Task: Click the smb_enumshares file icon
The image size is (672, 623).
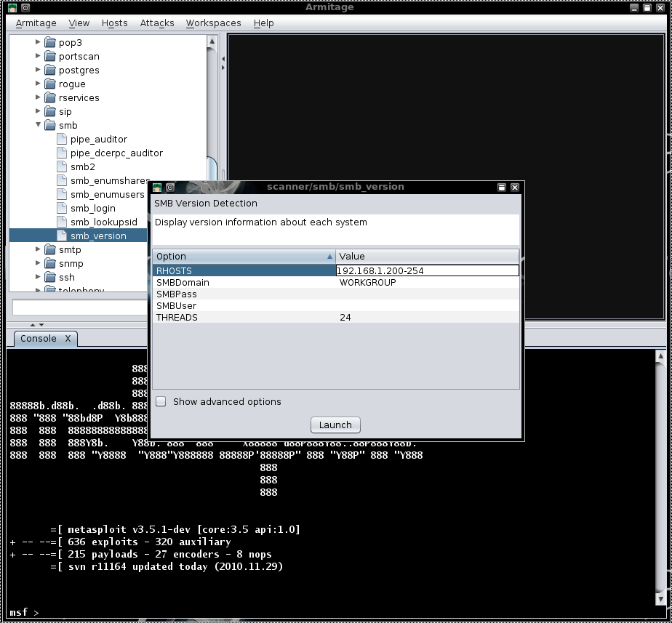Action: coord(62,180)
